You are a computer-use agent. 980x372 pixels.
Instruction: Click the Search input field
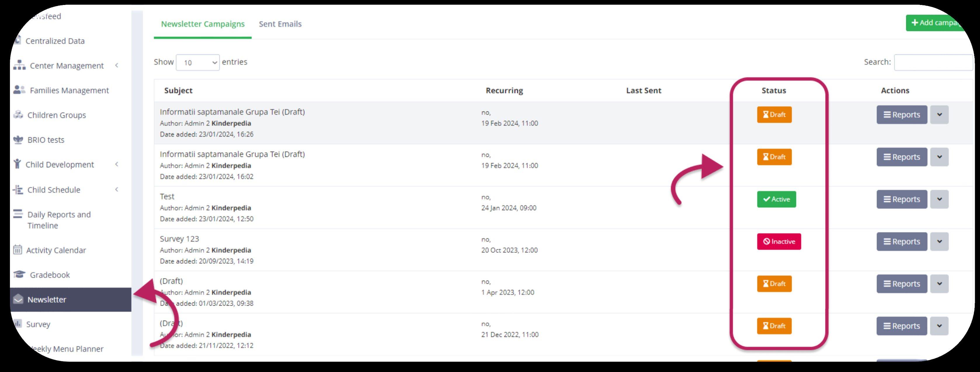pos(933,62)
